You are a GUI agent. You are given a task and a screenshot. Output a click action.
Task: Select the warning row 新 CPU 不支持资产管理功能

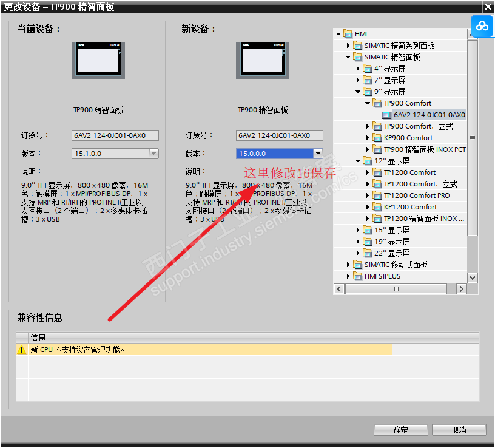pos(204,350)
